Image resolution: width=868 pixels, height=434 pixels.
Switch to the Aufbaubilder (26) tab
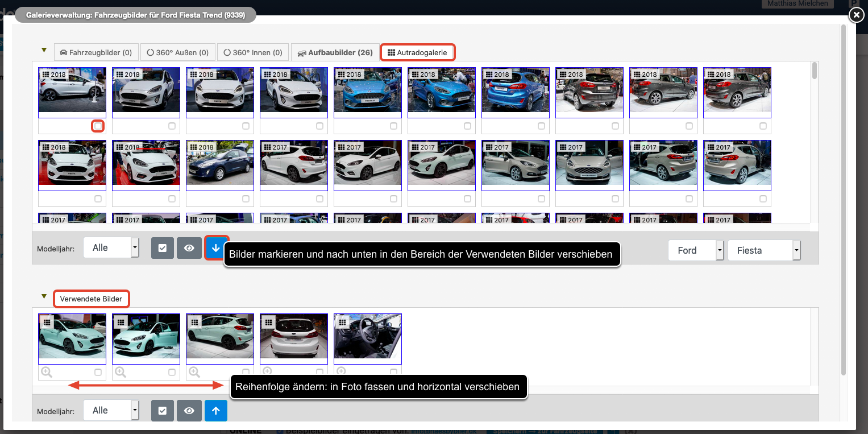pos(334,52)
